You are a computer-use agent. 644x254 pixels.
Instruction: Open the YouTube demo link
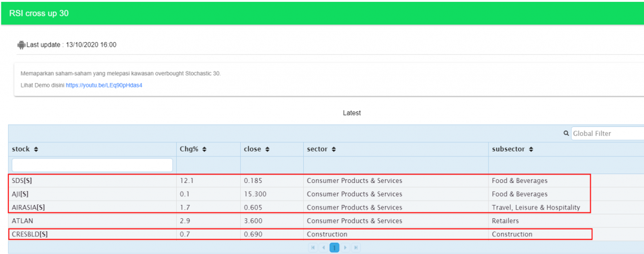(x=104, y=85)
